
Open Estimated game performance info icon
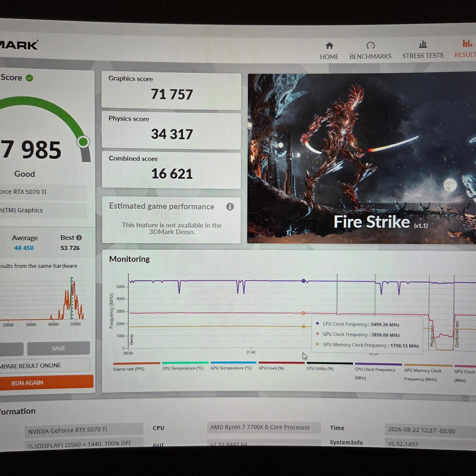click(230, 207)
